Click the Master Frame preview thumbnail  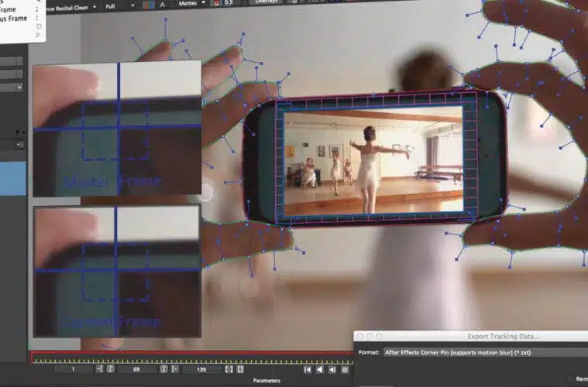(116, 129)
